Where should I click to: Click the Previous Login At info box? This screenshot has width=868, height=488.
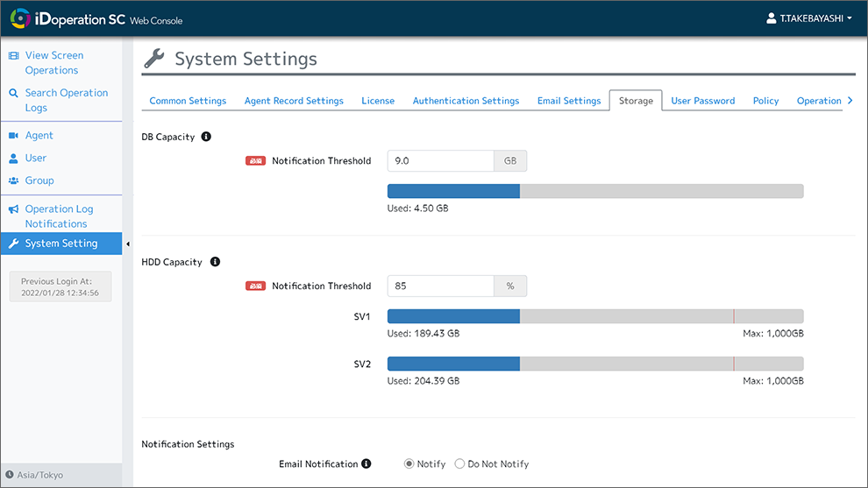[60, 286]
